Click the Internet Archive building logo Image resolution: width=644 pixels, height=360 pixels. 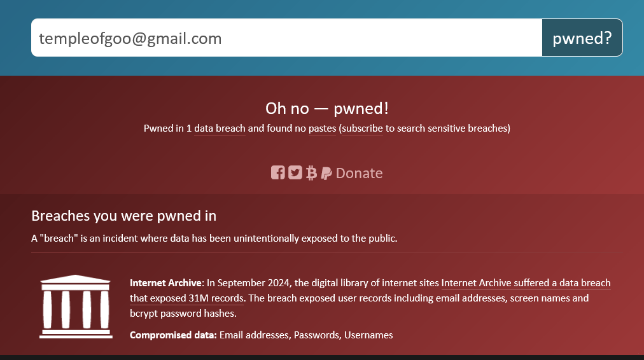point(76,306)
